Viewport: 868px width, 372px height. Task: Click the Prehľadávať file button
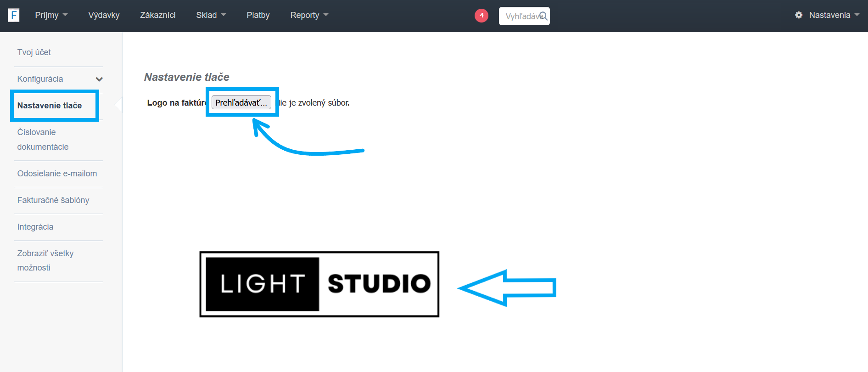[241, 102]
